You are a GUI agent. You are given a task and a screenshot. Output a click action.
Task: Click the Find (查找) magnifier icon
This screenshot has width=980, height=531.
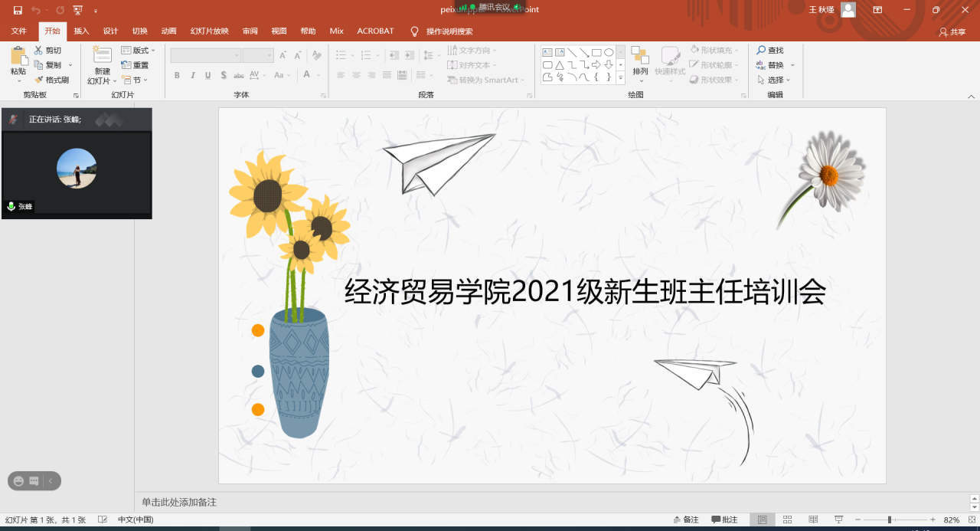(x=761, y=51)
